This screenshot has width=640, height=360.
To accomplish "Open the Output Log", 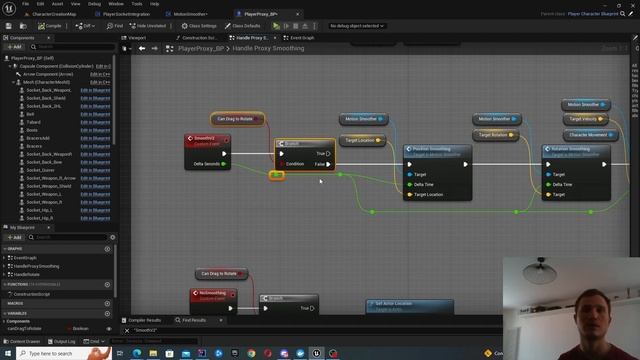I will [x=61, y=341].
